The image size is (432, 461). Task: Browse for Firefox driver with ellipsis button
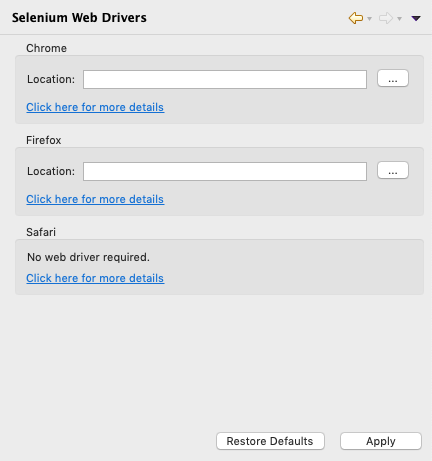[x=393, y=170]
